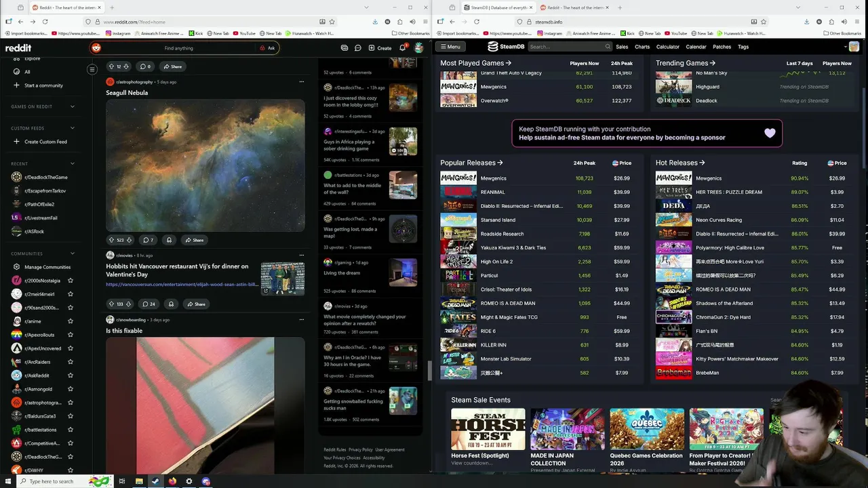Reload the steamdb.info page

pyautogui.click(x=477, y=22)
